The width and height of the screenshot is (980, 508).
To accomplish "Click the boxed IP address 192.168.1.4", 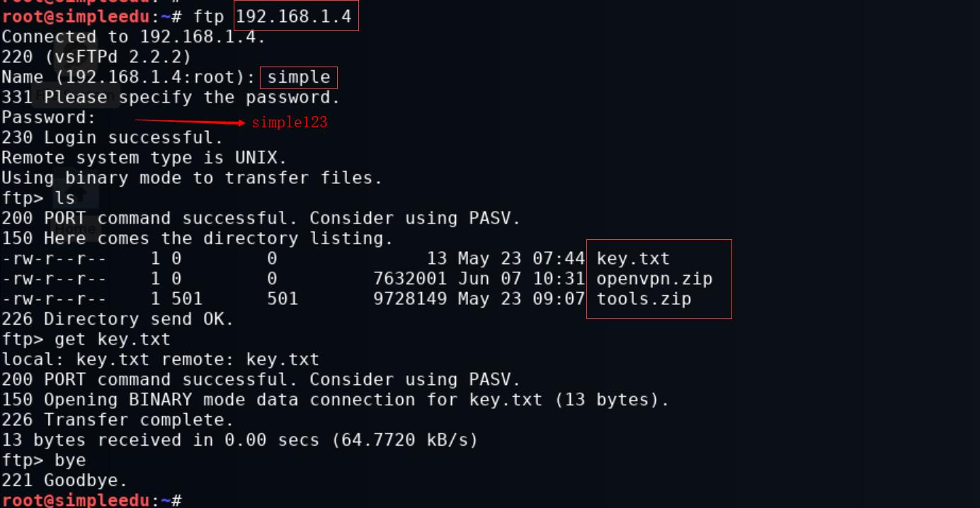I will tap(294, 16).
